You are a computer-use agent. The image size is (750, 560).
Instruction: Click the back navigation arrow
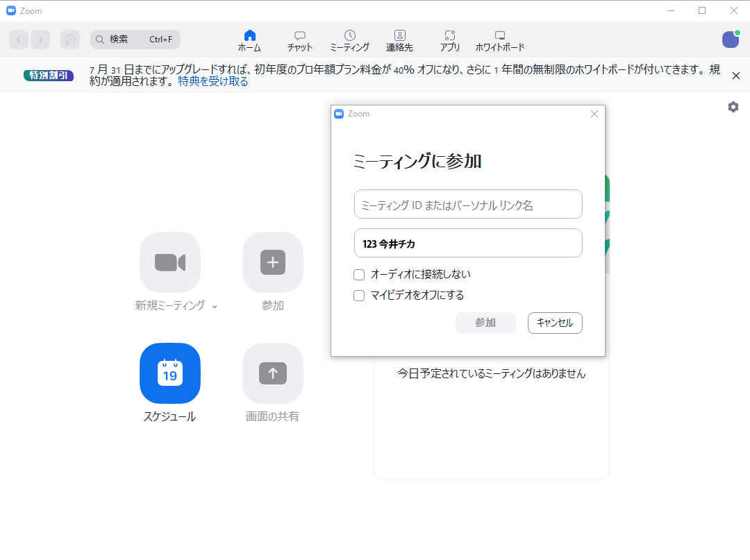click(x=19, y=40)
